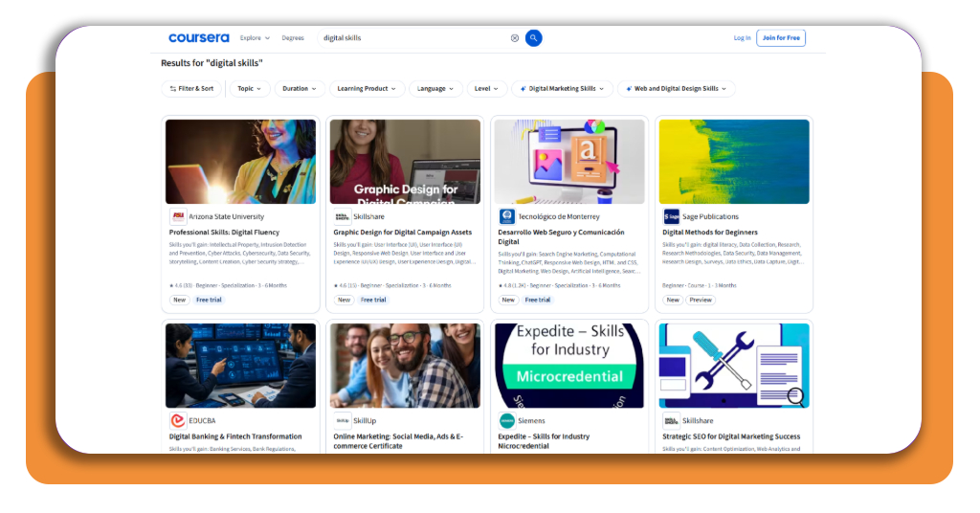Click the New tag on Graphic Design card
This screenshot has height=513, width=980.
[x=344, y=300]
